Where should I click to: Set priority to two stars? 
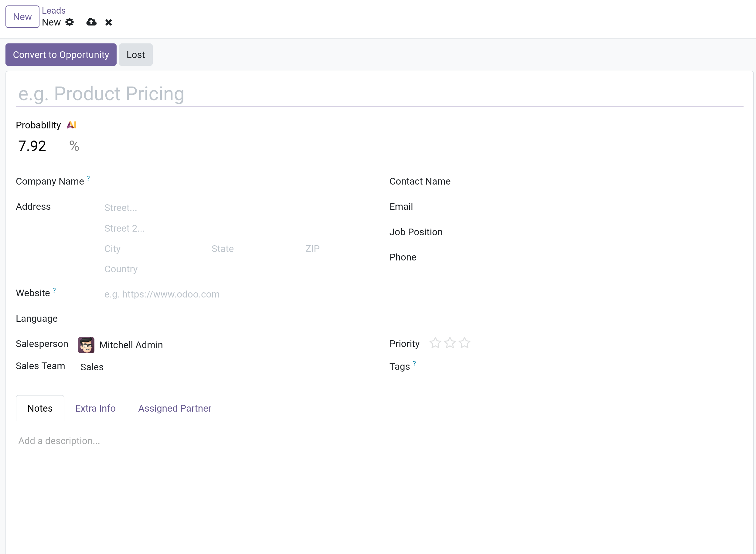(450, 343)
